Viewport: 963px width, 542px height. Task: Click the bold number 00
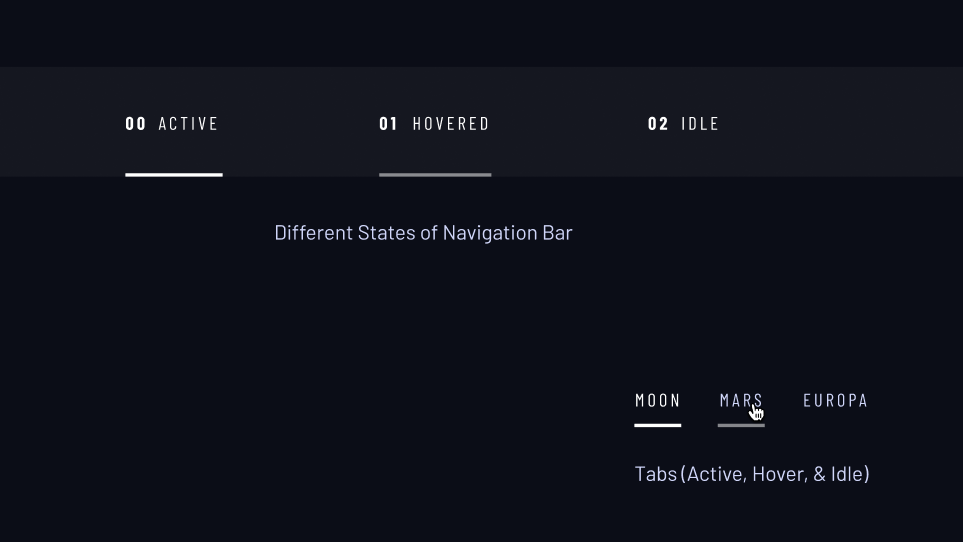click(x=136, y=123)
